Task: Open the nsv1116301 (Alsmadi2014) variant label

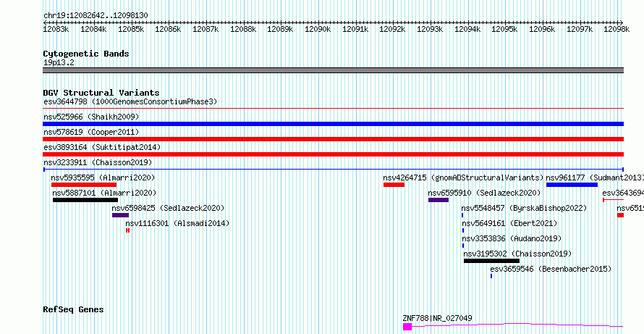Action: point(177,223)
